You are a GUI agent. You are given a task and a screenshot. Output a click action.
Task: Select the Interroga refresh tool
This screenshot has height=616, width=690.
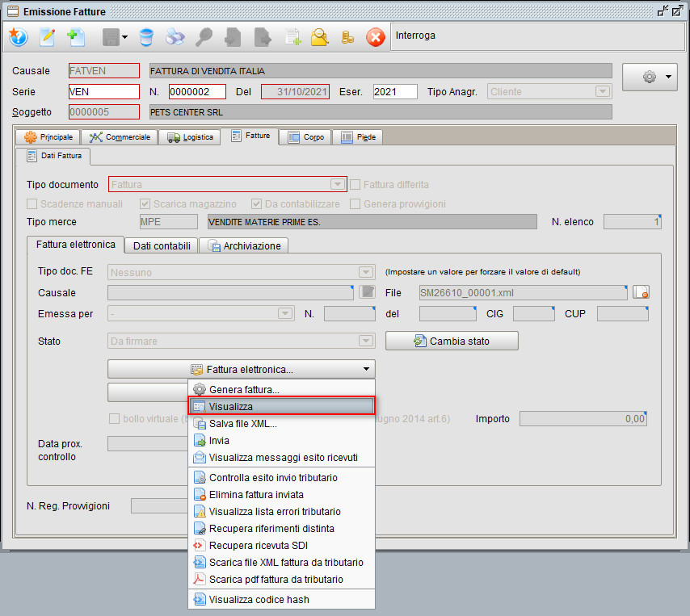pyautogui.click(x=18, y=37)
